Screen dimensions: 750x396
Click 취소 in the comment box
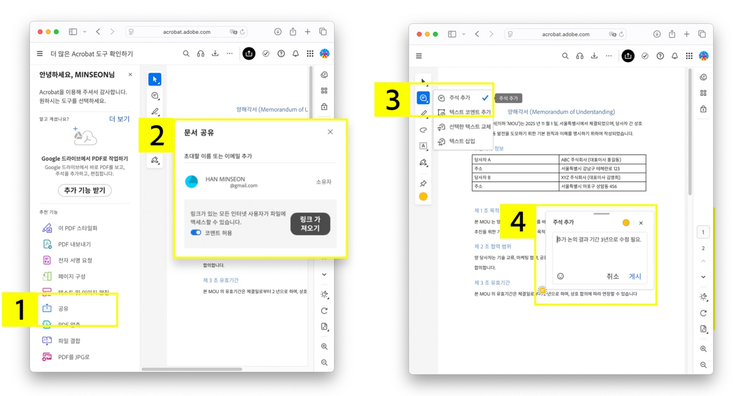coord(613,276)
